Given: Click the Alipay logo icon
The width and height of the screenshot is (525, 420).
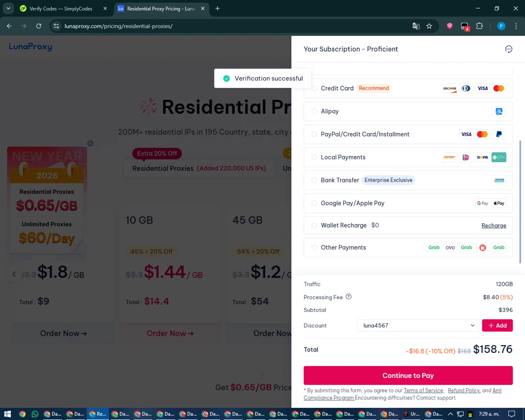Looking at the screenshot, I should tap(499, 111).
